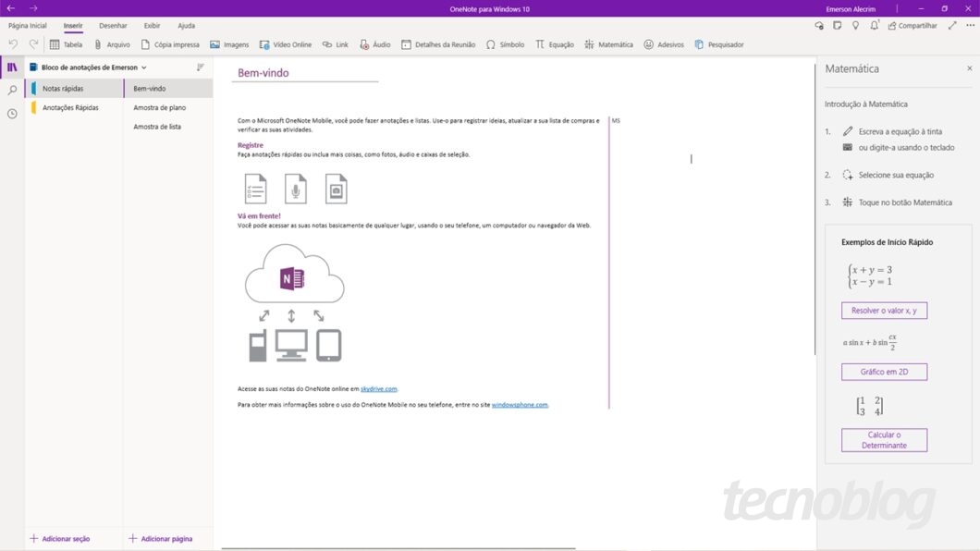Collapse the Matemática pane with the X
This screenshot has height=551, width=980.
click(x=969, y=67)
